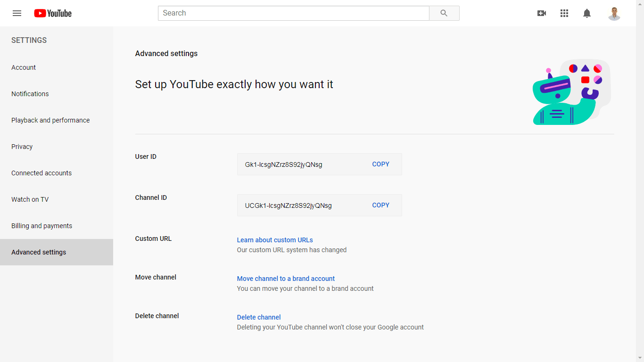This screenshot has width=644, height=362.
Task: Go to Account settings
Action: click(24, 67)
